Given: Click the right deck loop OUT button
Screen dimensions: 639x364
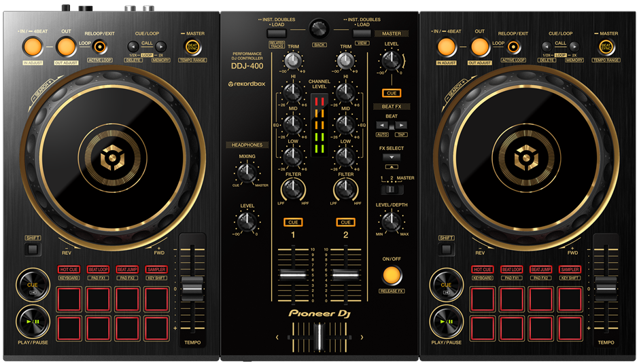Looking at the screenshot, I should [x=480, y=47].
